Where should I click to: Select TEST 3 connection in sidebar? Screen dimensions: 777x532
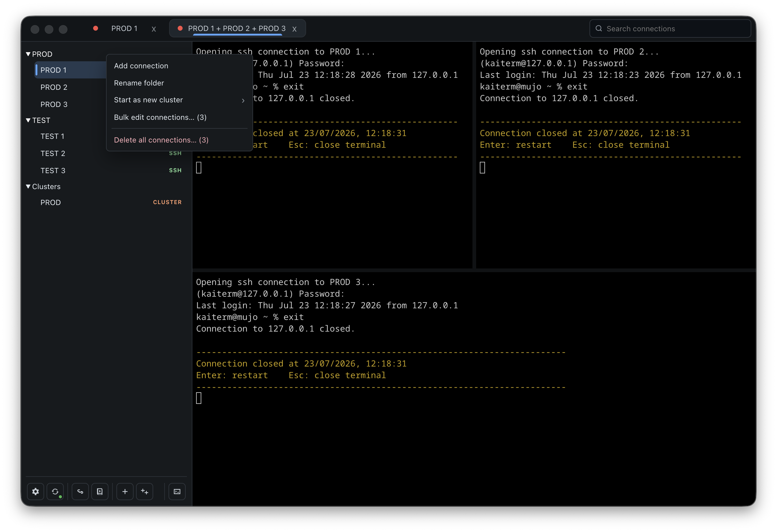[x=110, y=170]
